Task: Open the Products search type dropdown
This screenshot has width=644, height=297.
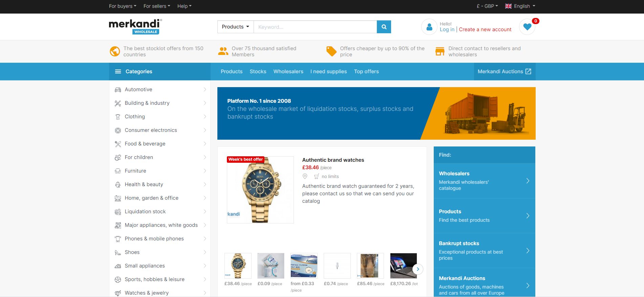Action: 235,27
